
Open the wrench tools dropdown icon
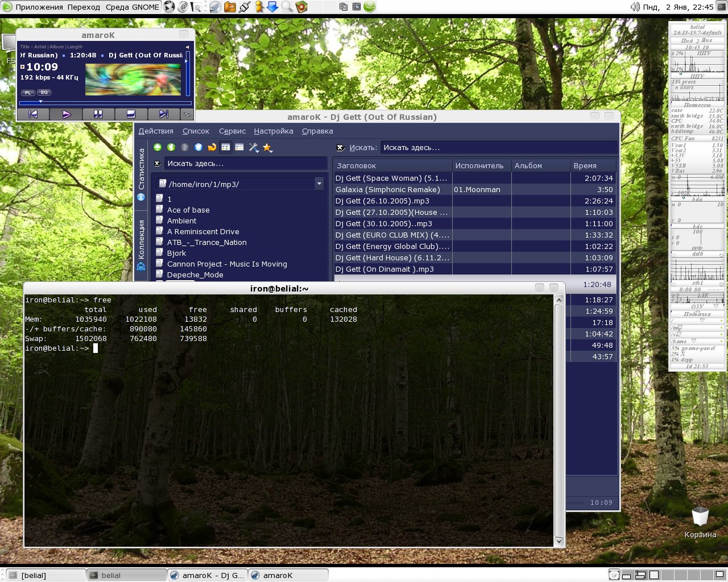254,148
